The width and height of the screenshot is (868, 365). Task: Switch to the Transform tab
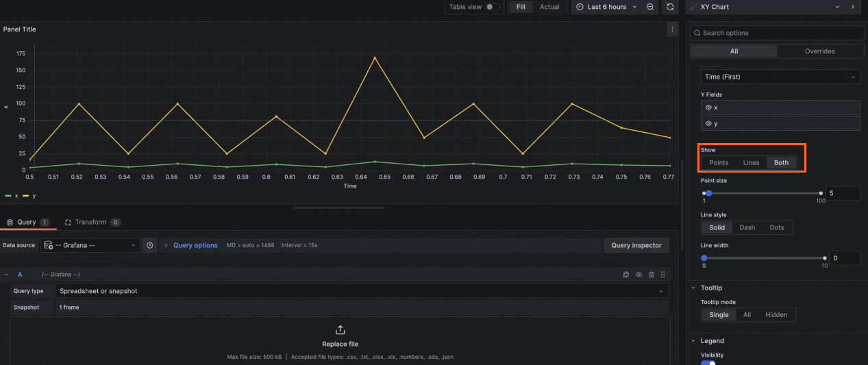(92, 222)
